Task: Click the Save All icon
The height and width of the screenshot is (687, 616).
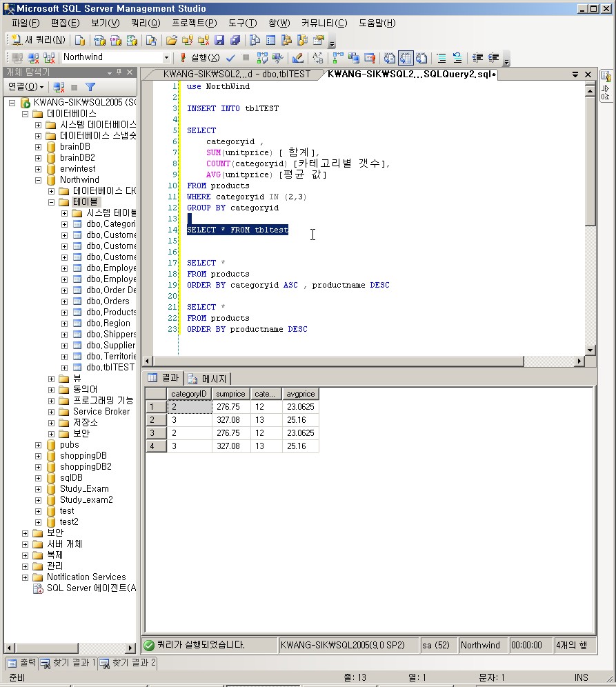Action: coord(235,40)
